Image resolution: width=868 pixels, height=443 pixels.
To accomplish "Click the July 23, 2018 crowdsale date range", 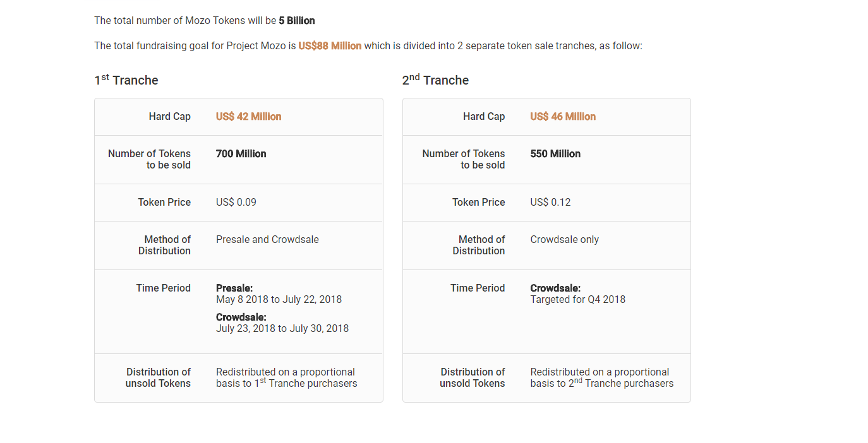I will pos(282,328).
